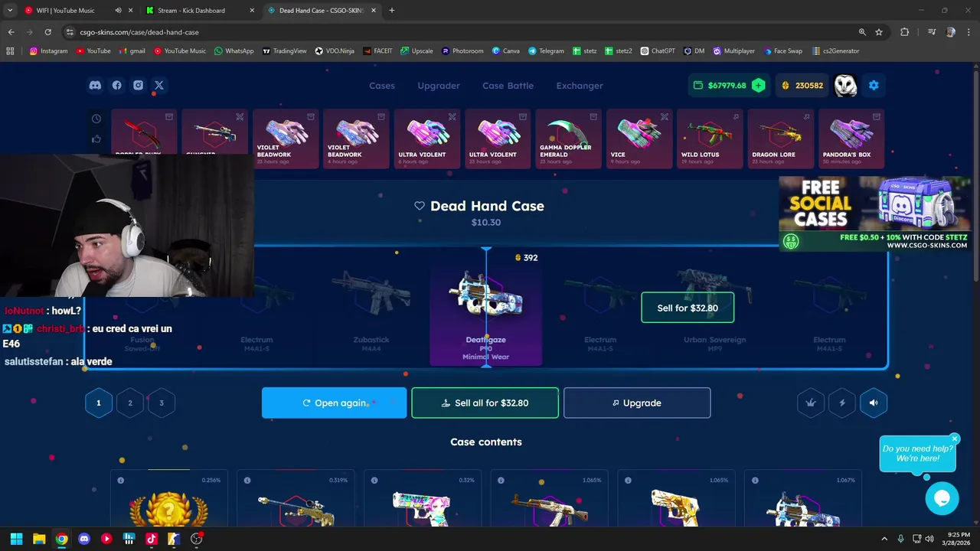This screenshot has width=980, height=551.
Task: Open the Facebook social link icon
Action: click(x=116, y=86)
